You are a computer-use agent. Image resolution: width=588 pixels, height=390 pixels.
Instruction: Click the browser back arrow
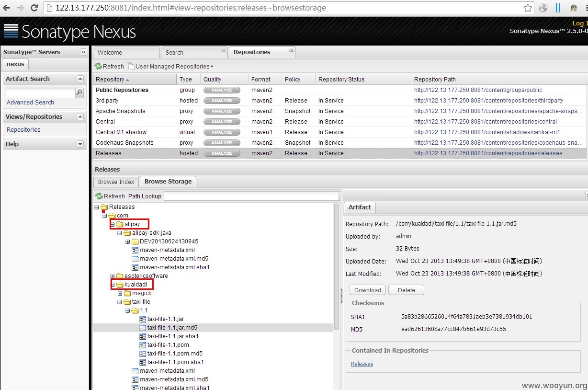6,8
